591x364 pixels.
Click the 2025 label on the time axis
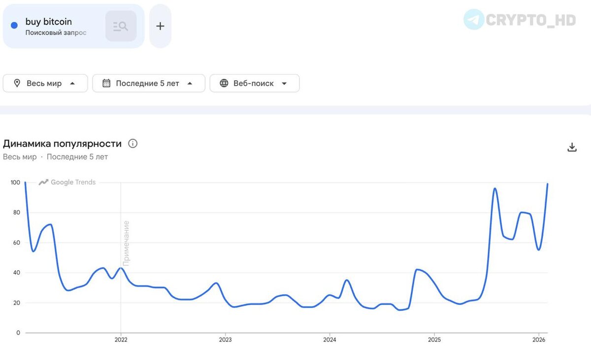tap(434, 339)
